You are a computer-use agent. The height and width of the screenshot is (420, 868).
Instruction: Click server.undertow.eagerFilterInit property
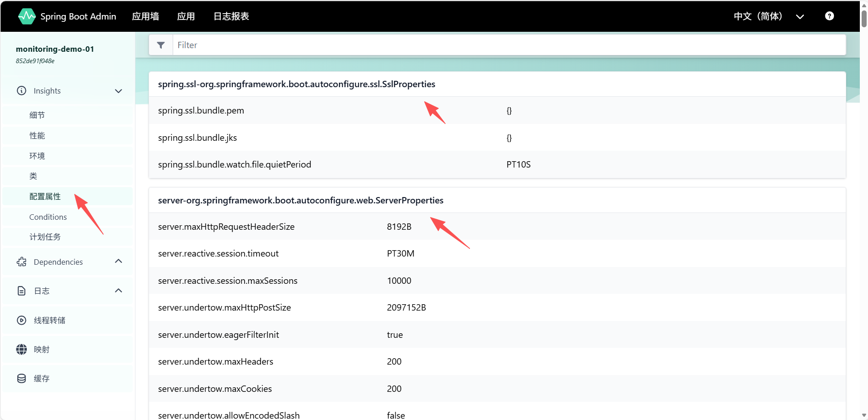tap(219, 335)
